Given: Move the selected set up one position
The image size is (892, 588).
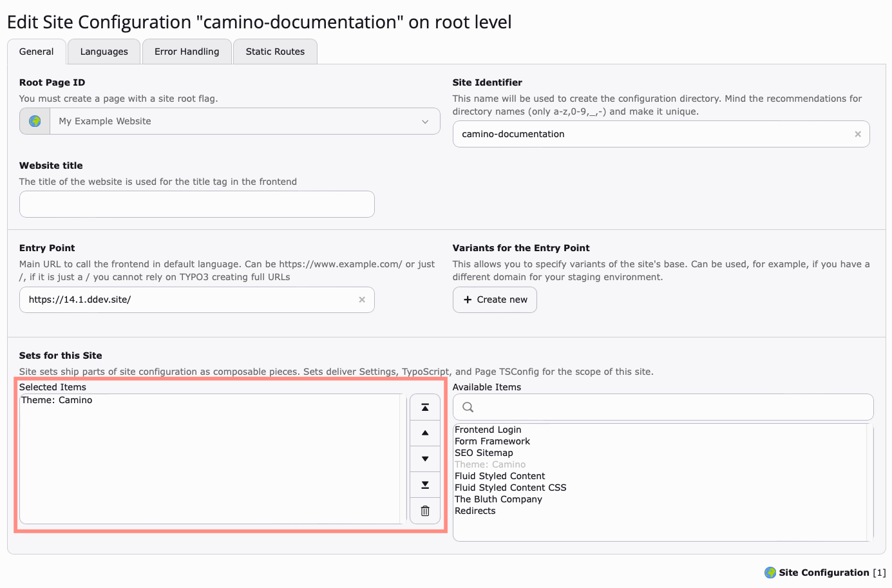Looking at the screenshot, I should coord(424,433).
